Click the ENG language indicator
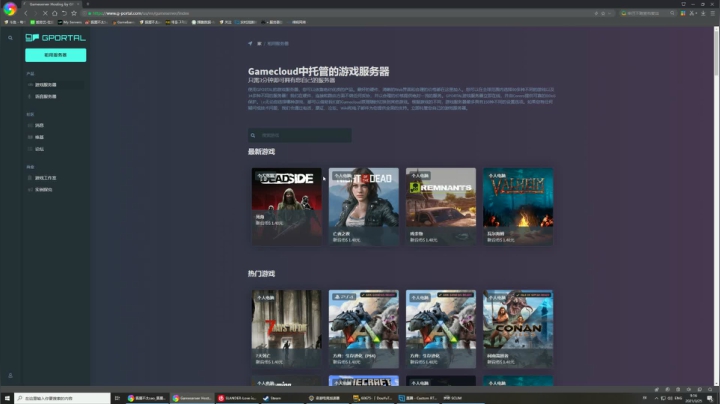The height and width of the screenshot is (404, 720). (x=678, y=398)
